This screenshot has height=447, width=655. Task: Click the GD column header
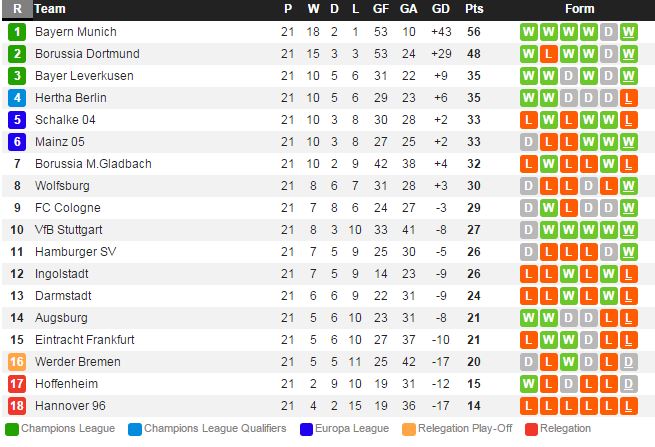[441, 9]
